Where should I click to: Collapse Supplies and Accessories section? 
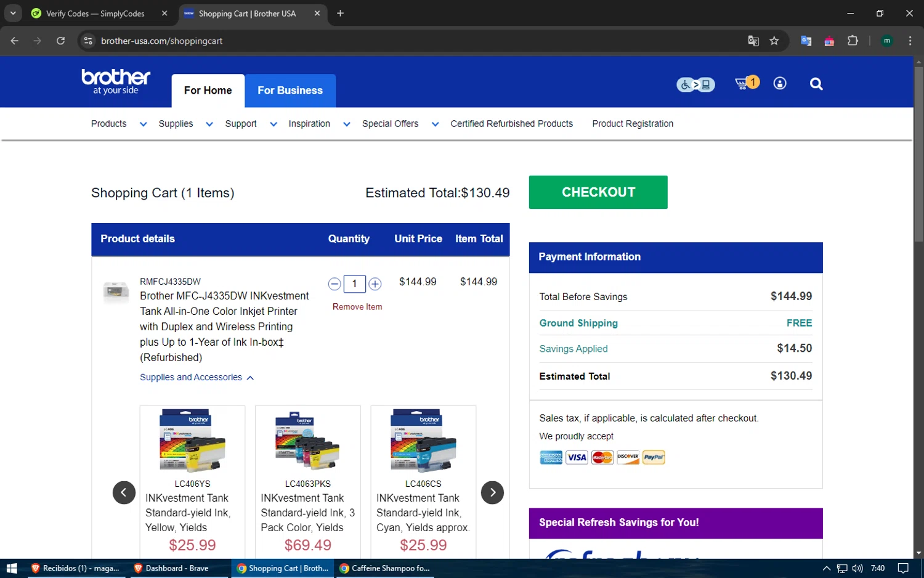point(197,377)
